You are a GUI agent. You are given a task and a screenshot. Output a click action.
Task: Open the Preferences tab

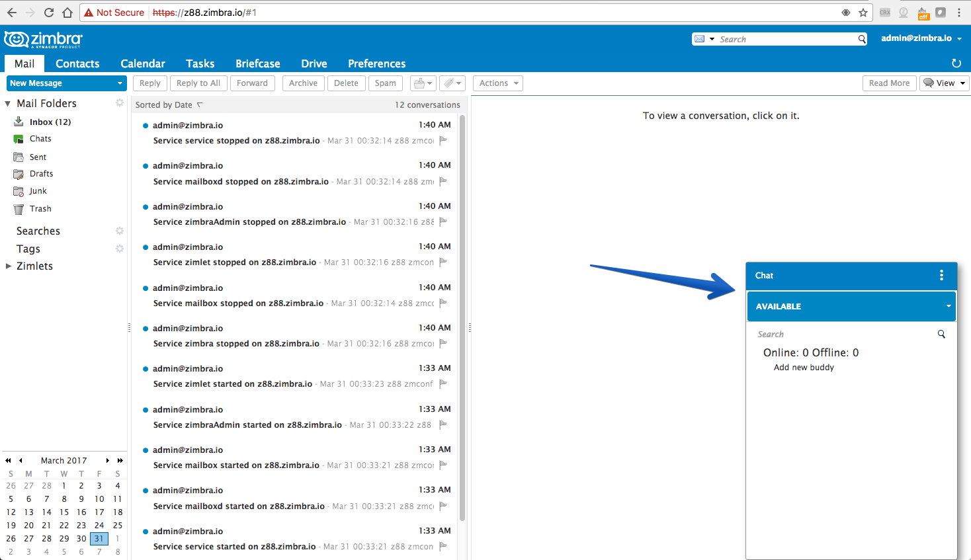(x=377, y=63)
